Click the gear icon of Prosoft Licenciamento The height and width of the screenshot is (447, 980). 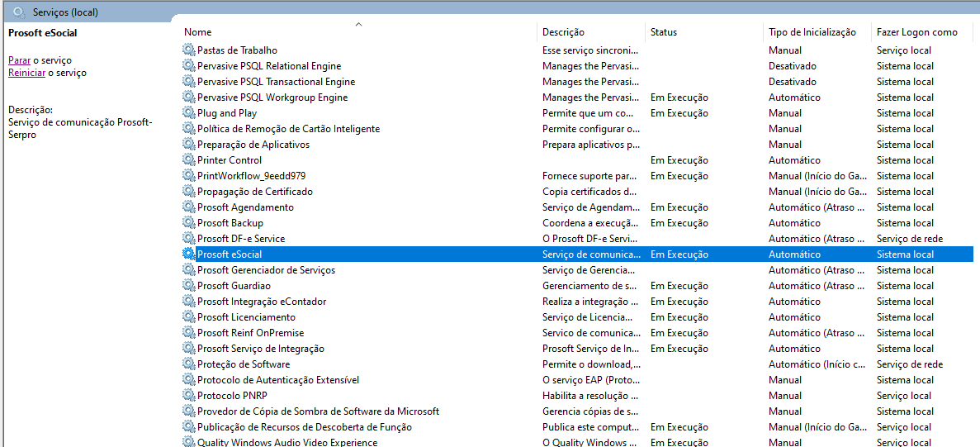pyautogui.click(x=189, y=317)
